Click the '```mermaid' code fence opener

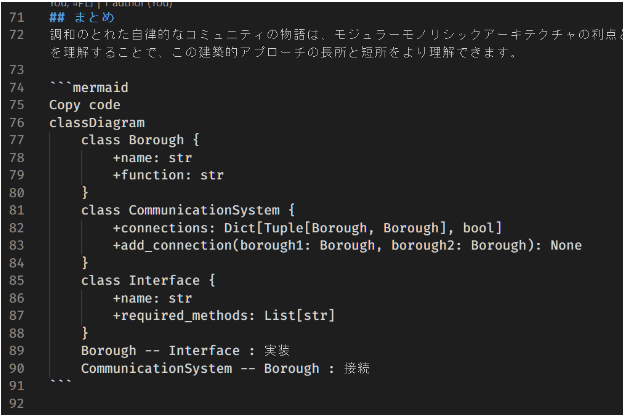pos(88,88)
